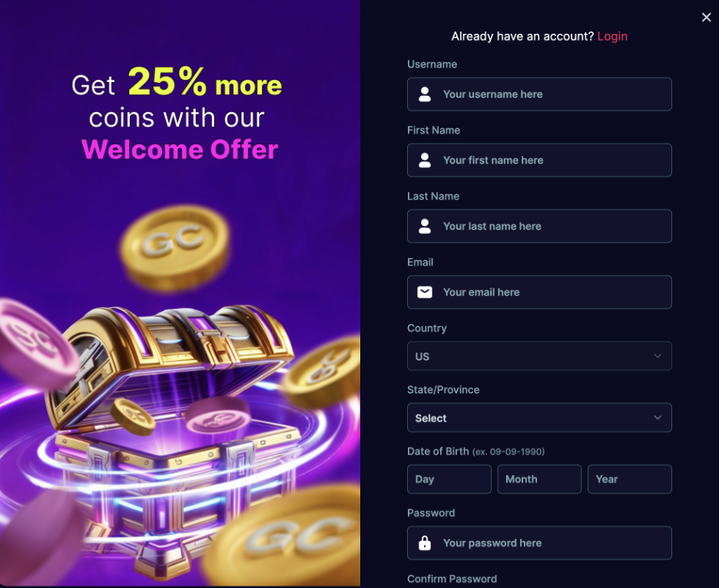719x588 pixels.
Task: Click the envelope icon in Email field
Action: tap(425, 292)
